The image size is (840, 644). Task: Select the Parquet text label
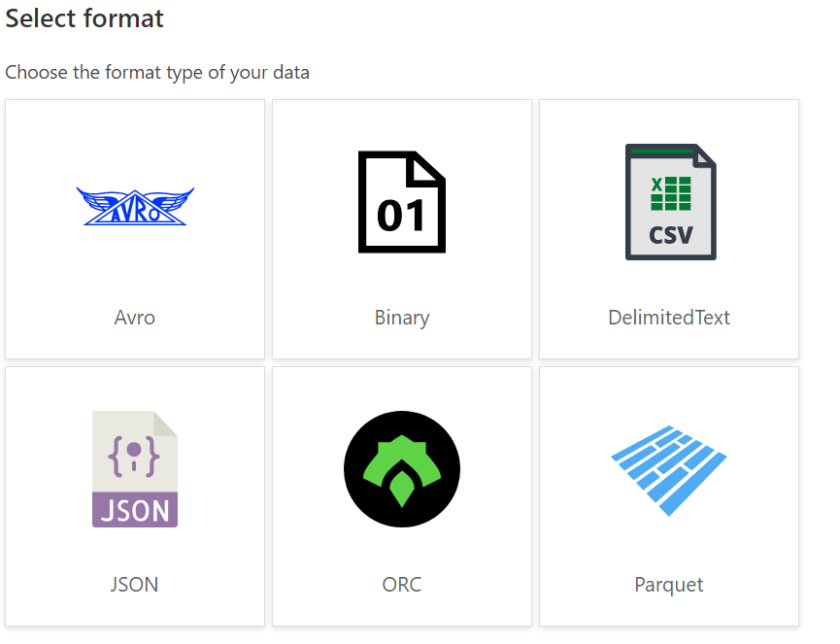(669, 585)
